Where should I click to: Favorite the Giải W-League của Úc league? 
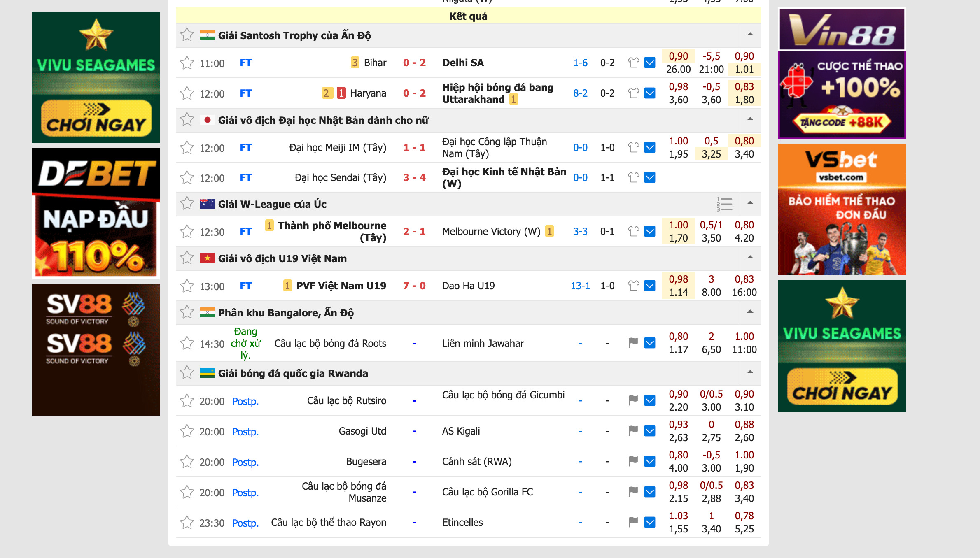pos(187,204)
